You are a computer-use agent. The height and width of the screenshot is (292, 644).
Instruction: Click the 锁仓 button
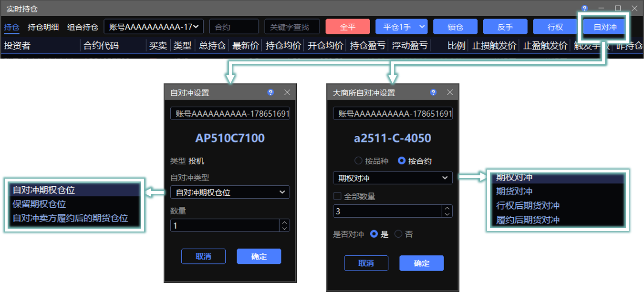(x=455, y=27)
